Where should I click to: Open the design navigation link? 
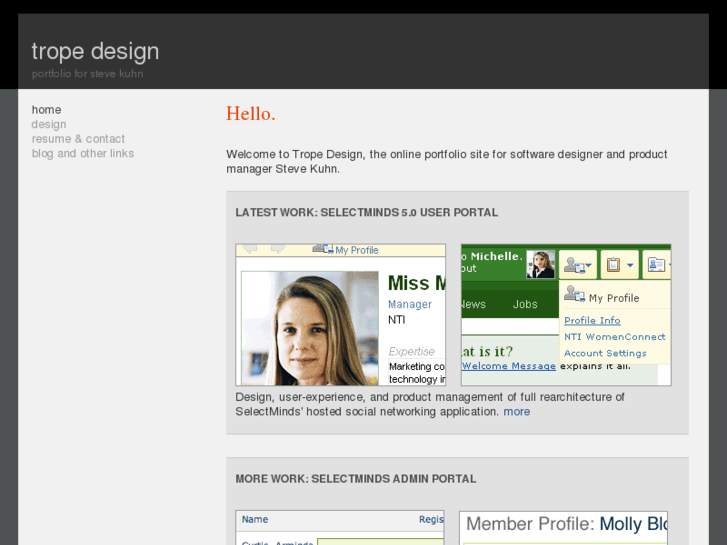[x=49, y=124]
